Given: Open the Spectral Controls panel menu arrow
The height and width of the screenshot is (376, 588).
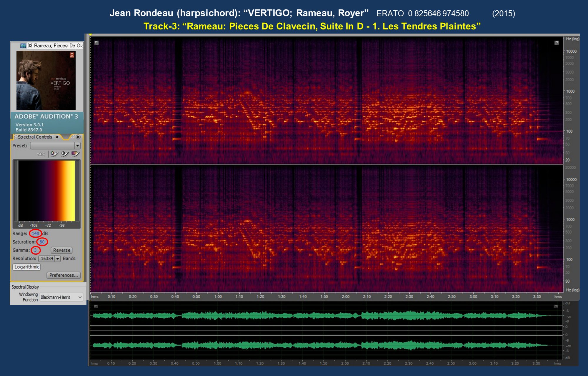Looking at the screenshot, I should click(78, 137).
